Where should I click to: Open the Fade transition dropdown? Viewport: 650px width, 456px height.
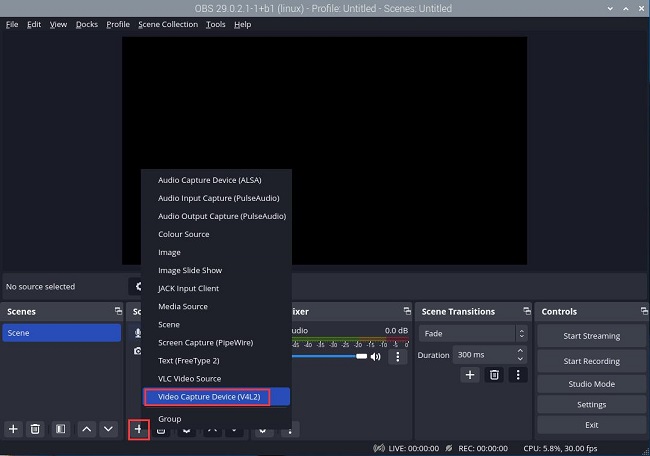tap(473, 333)
